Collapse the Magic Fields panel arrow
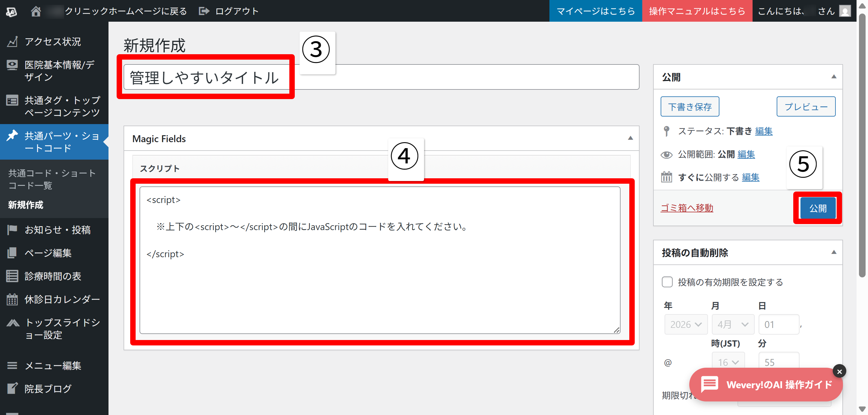Screen dimensions: 868x415 tap(630, 138)
